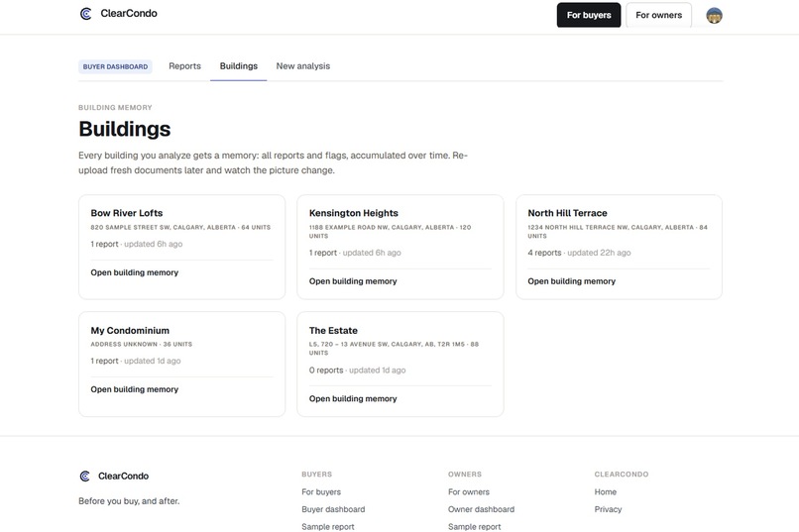The height and width of the screenshot is (532, 799).
Task: Click the Bow River Lofts card title
Action: pyautogui.click(x=126, y=213)
